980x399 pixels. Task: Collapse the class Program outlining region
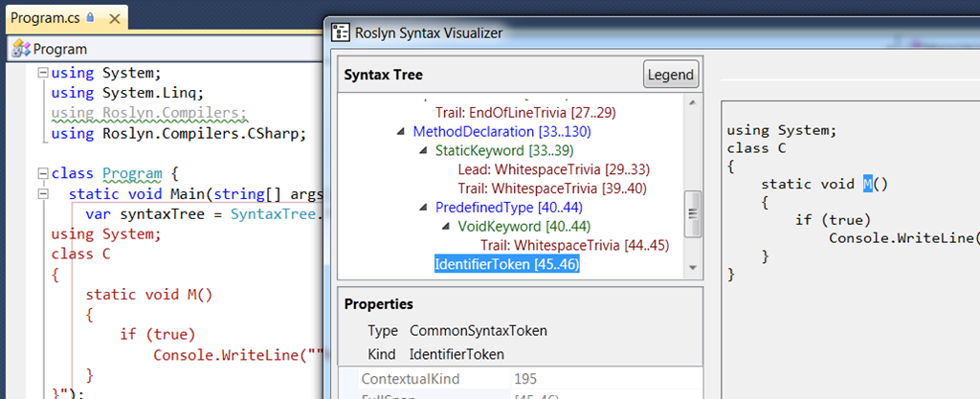pos(42,173)
